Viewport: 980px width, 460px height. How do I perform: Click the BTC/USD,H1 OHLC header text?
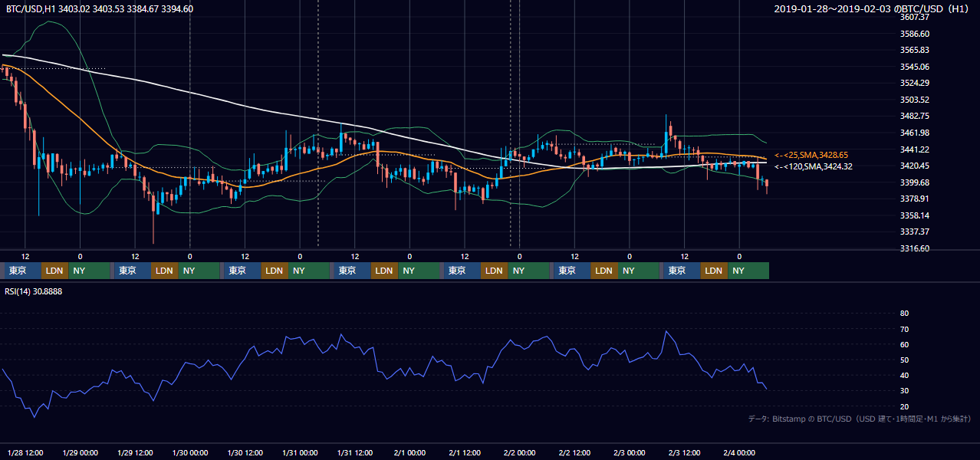100,9
